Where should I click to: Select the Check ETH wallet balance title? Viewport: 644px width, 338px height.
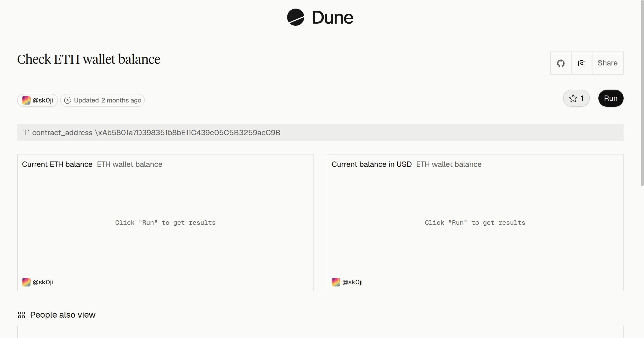click(89, 59)
